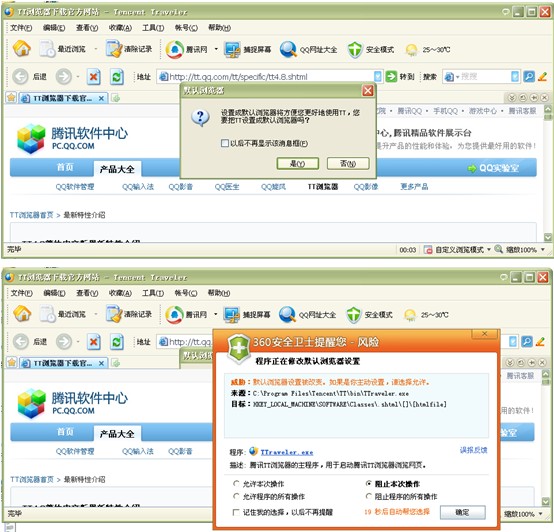The height and width of the screenshot is (532, 554).
Task: Open the 工具(T) menu in top window
Action: 153,28
